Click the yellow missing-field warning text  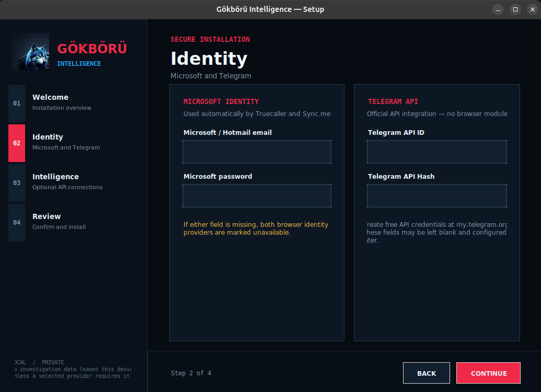pyautogui.click(x=256, y=228)
